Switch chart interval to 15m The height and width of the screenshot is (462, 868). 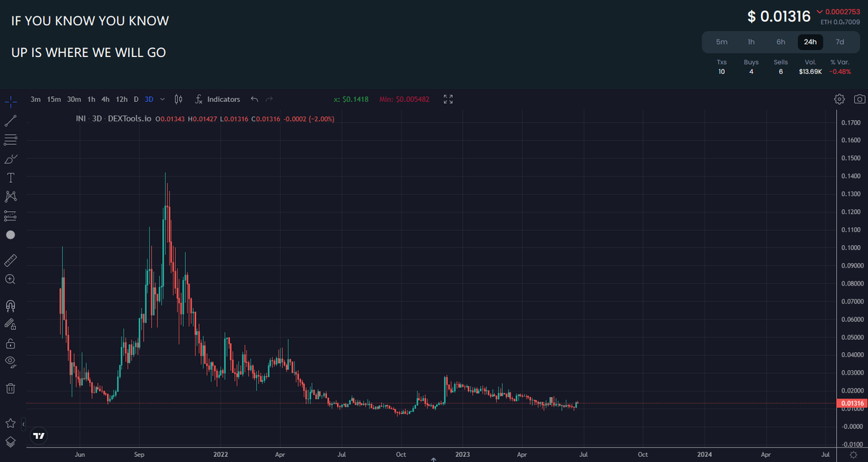[x=54, y=99]
